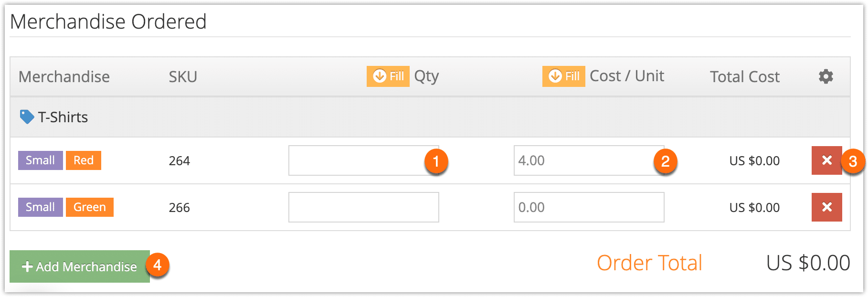Click the Total Cost column header
Viewport: 868px width, 297px height.
click(x=744, y=77)
